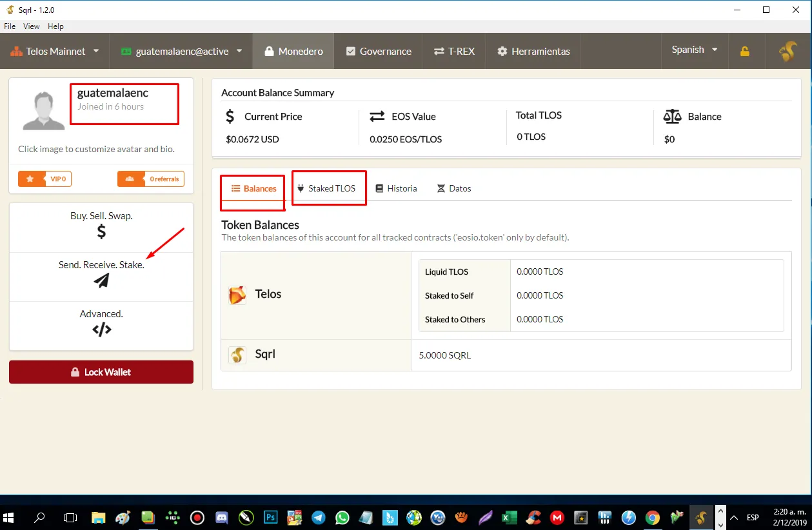
Task: Click the guatemalaenc account name
Action: 113,93
